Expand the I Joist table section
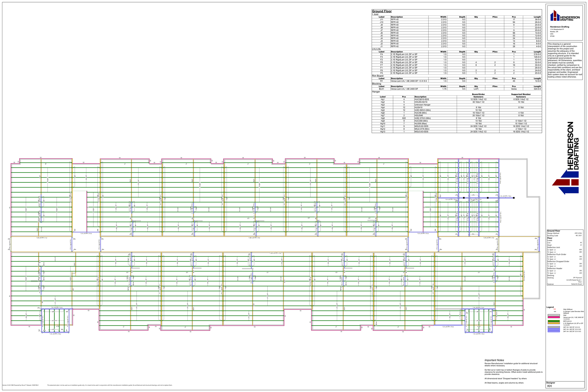The height and width of the screenshot is (392, 588). 375,14
